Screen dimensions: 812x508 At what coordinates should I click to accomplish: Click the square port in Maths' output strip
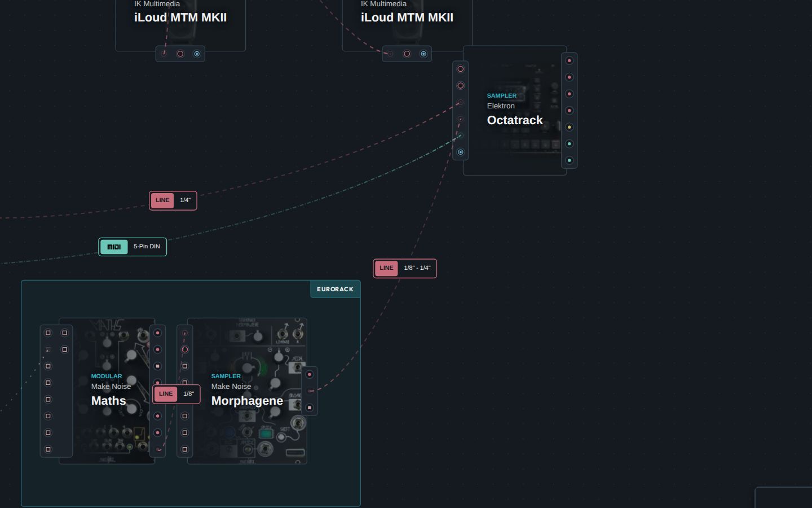pyautogui.click(x=157, y=366)
